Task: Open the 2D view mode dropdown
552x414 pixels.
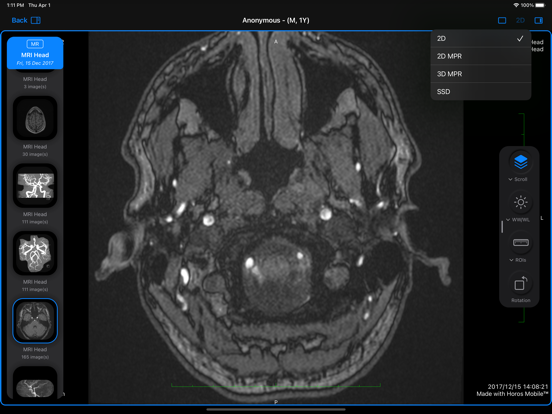Action: point(520,20)
